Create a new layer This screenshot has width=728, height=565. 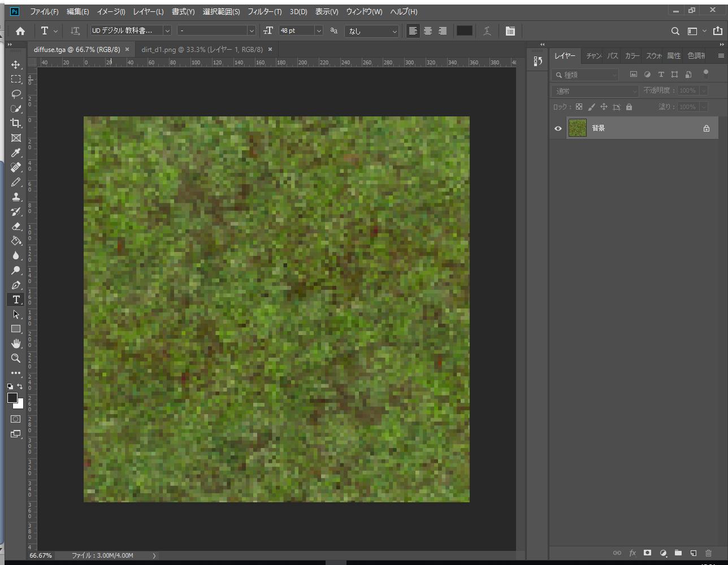pos(694,553)
